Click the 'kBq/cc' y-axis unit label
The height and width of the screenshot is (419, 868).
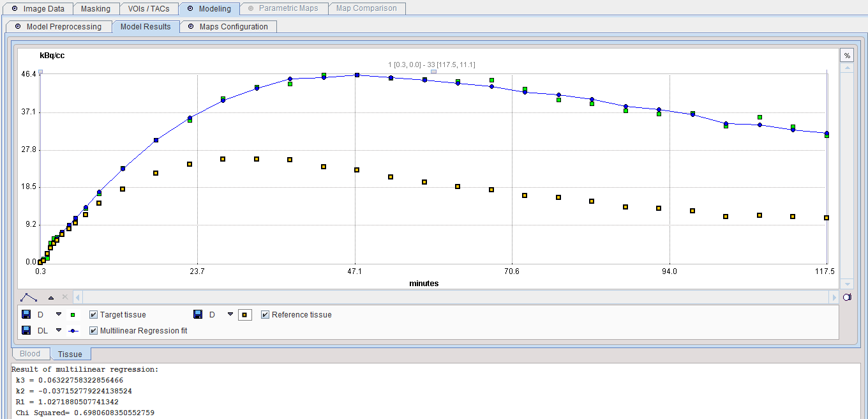[x=52, y=56]
